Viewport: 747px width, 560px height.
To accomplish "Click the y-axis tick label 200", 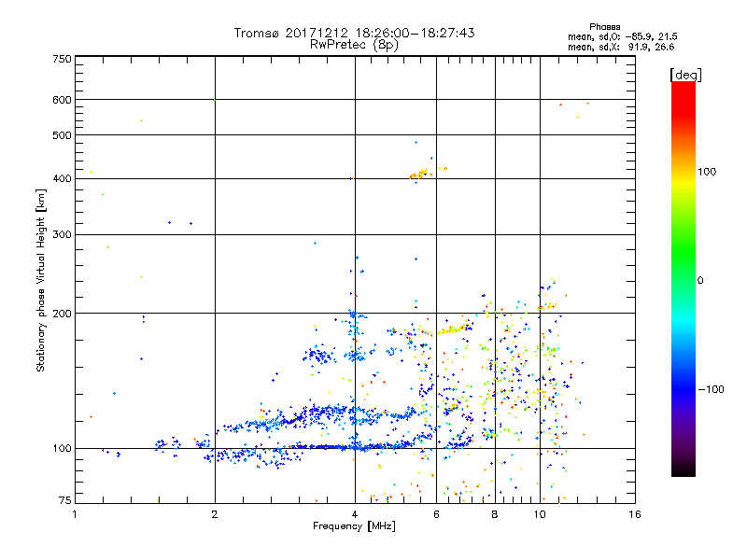I will pos(62,314).
